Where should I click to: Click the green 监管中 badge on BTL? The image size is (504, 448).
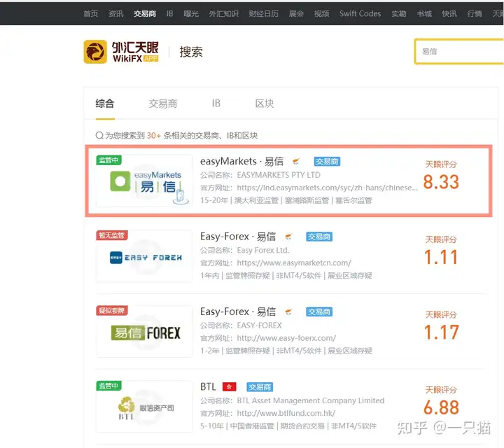[x=108, y=386]
